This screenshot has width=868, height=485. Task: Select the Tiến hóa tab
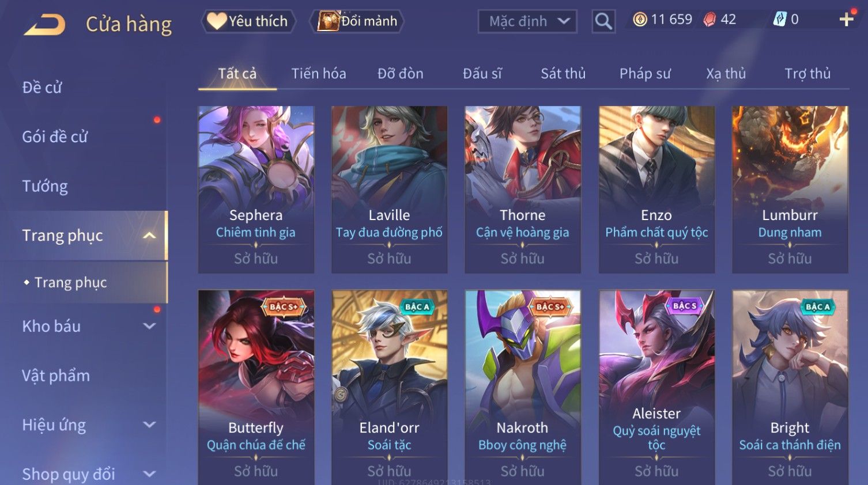[319, 74]
